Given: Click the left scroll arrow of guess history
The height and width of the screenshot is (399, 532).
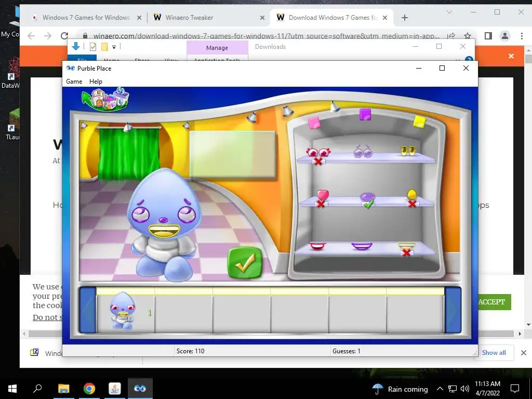Looking at the screenshot, I should (x=88, y=310).
